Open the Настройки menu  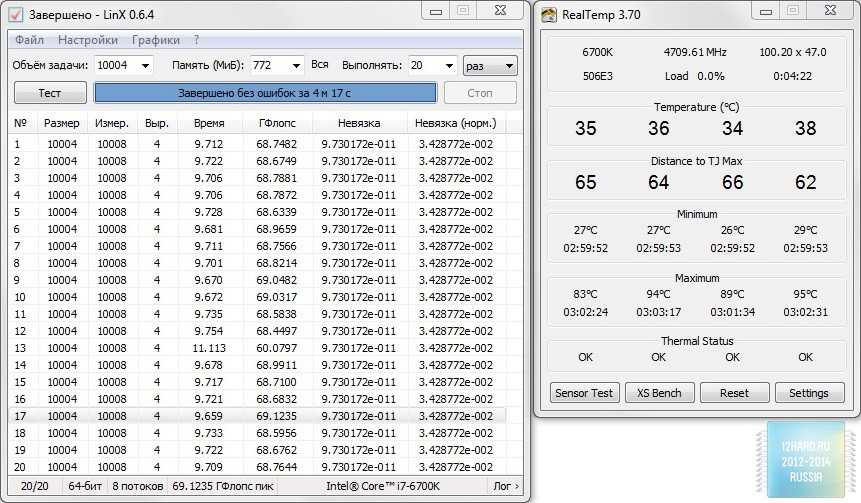tap(88, 40)
